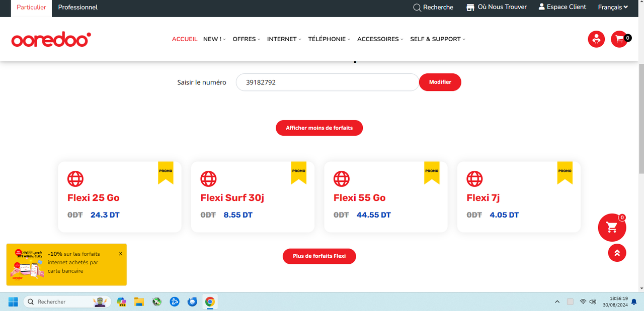This screenshot has width=644, height=311.
Task: Click the scroll-to-top double chevron button
Action: (617, 253)
